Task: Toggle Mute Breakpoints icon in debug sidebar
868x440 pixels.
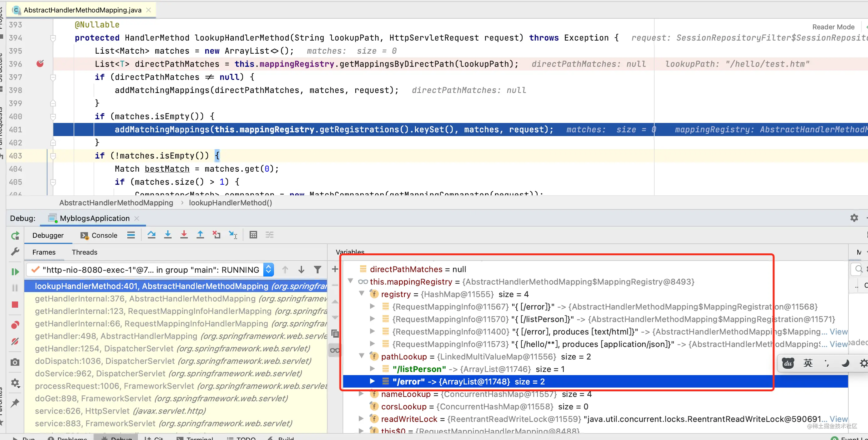Action: [x=15, y=341]
